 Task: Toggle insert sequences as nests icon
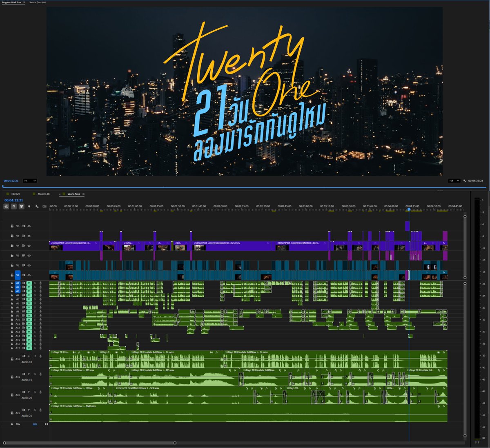tap(6, 206)
